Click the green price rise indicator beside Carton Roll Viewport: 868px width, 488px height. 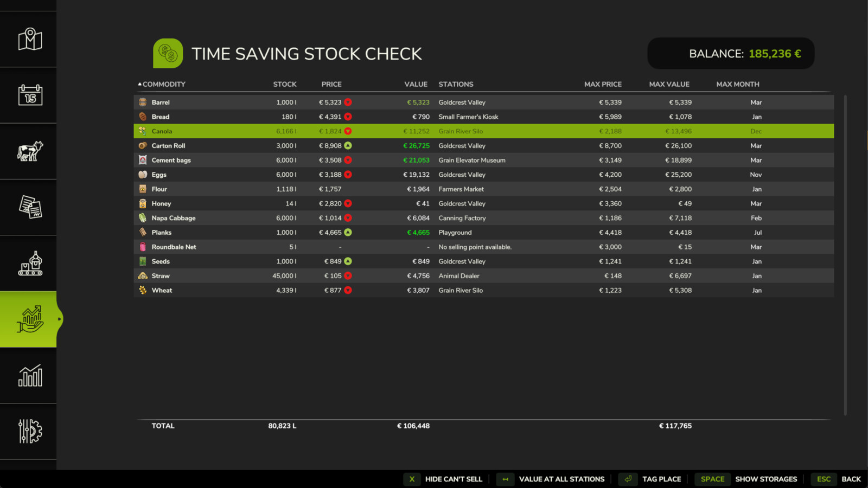(348, 145)
